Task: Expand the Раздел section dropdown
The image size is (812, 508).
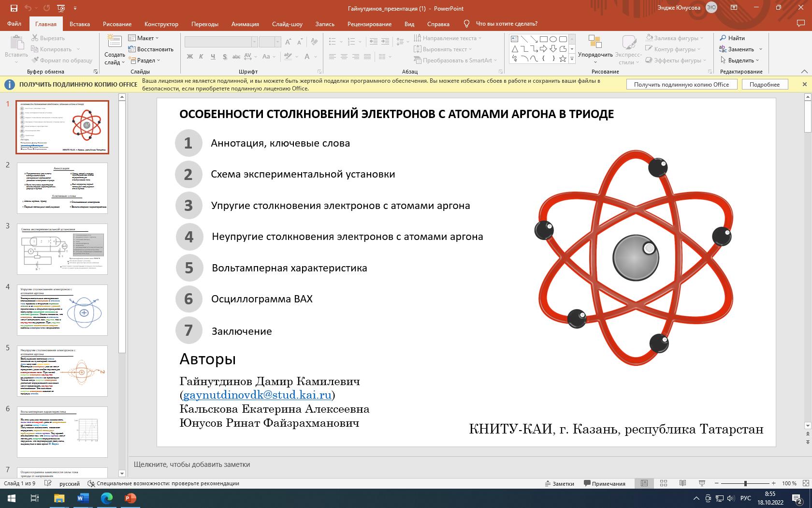Action: click(x=145, y=60)
